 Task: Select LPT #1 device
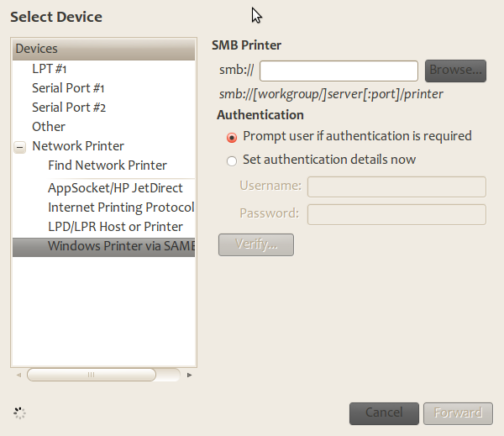(50, 69)
